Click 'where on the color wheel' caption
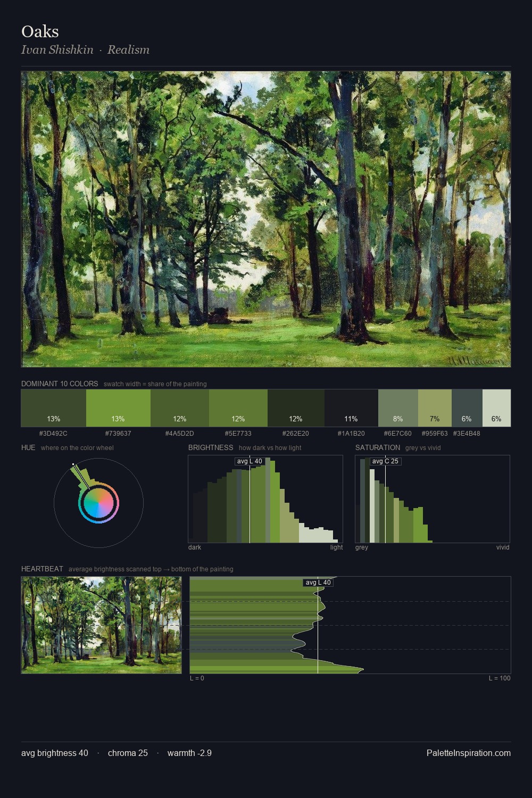This screenshot has width=532, height=798. pyautogui.click(x=77, y=448)
